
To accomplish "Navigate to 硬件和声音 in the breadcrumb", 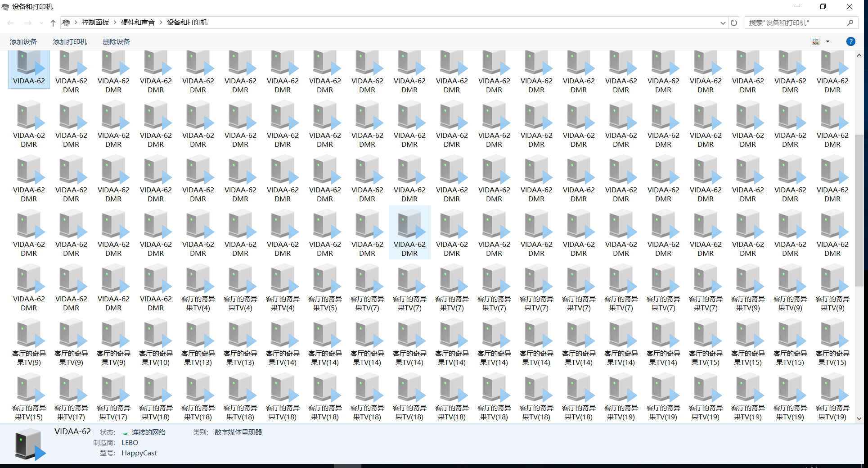I will [138, 23].
